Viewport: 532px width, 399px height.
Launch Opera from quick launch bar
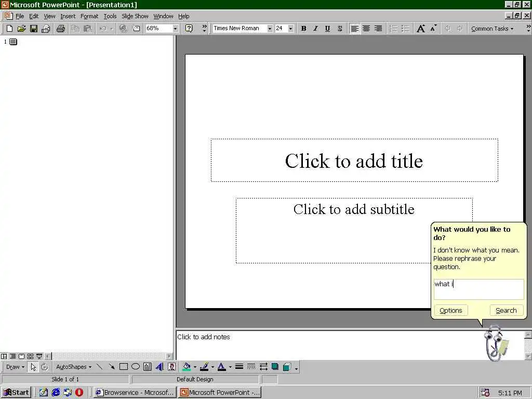pyautogui.click(x=79, y=393)
